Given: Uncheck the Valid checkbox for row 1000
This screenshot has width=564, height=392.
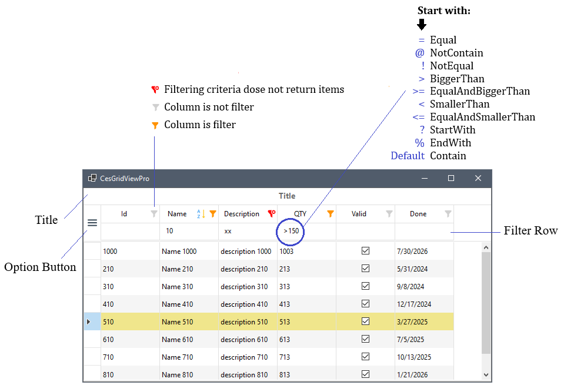Looking at the screenshot, I should pyautogui.click(x=365, y=251).
